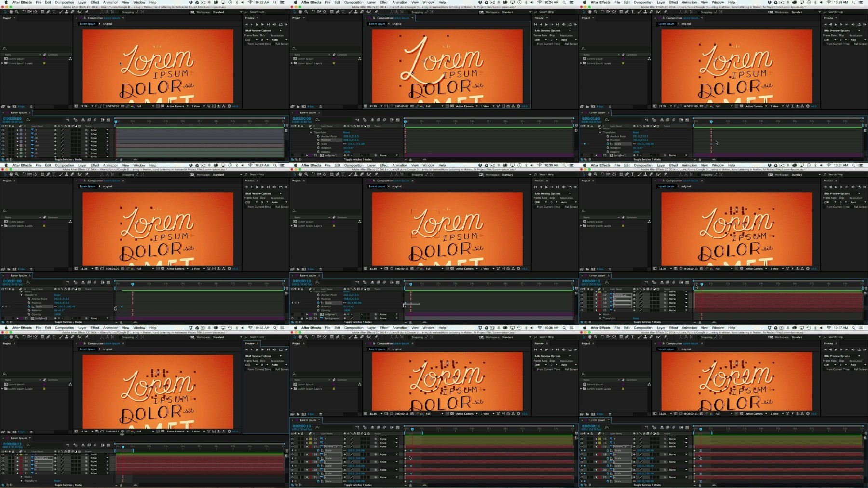Collapse layer 17 twirl arrow in the 10:35 AM timeline
This screenshot has width=868, height=488.
307,446
